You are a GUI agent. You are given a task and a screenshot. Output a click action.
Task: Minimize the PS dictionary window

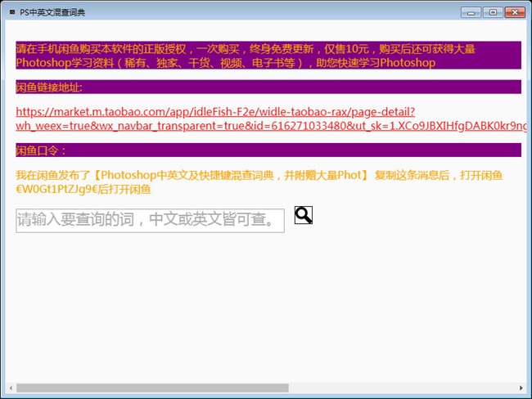[471, 12]
